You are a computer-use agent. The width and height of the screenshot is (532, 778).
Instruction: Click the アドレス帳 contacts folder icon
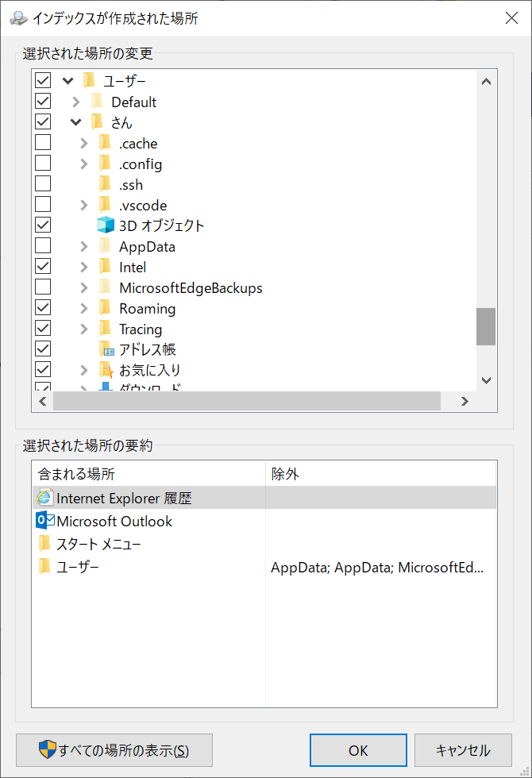pos(106,349)
